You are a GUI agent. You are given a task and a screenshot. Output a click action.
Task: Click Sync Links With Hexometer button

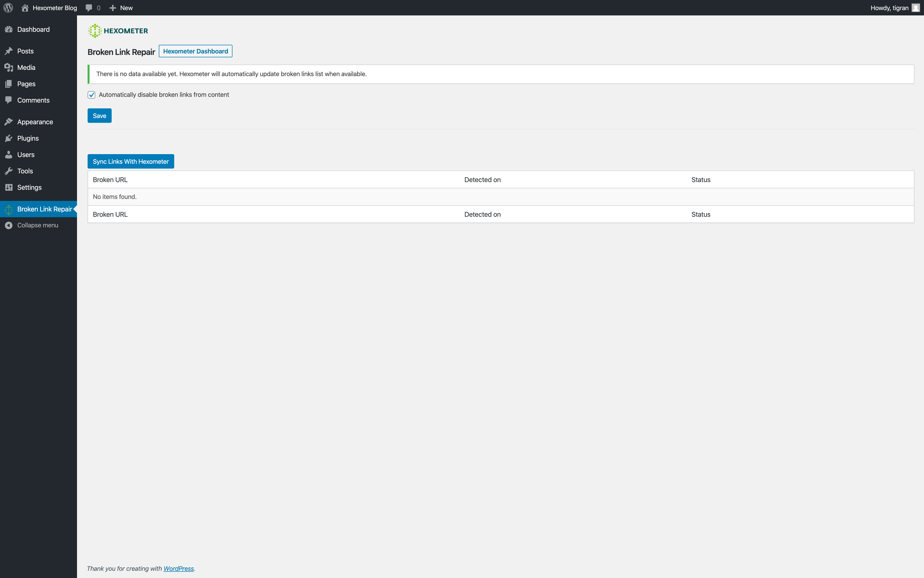pos(131,161)
